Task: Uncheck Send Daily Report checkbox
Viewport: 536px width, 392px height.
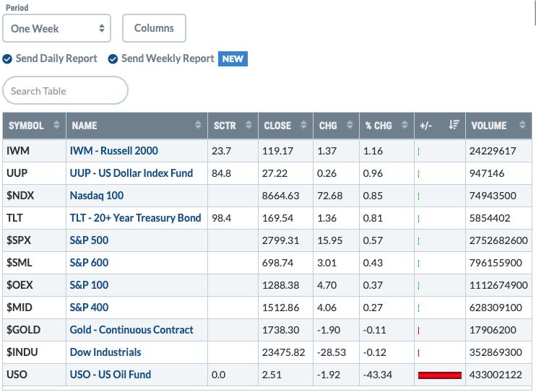Action: coord(7,59)
